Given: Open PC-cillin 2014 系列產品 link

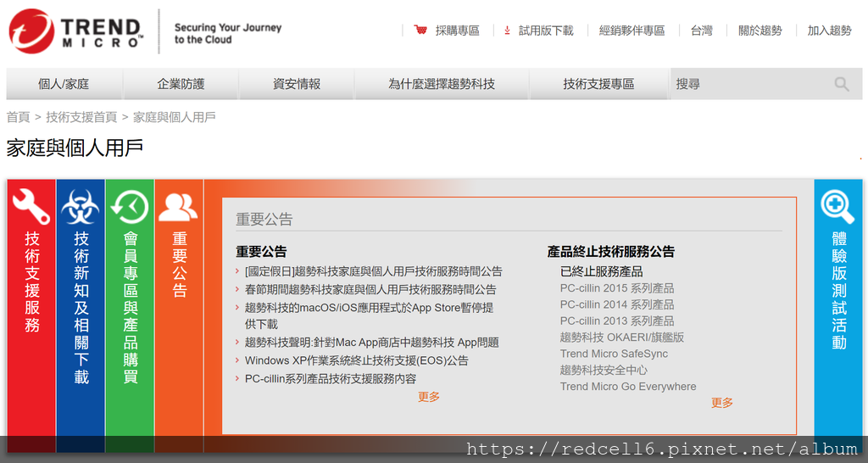Looking at the screenshot, I should click(617, 304).
